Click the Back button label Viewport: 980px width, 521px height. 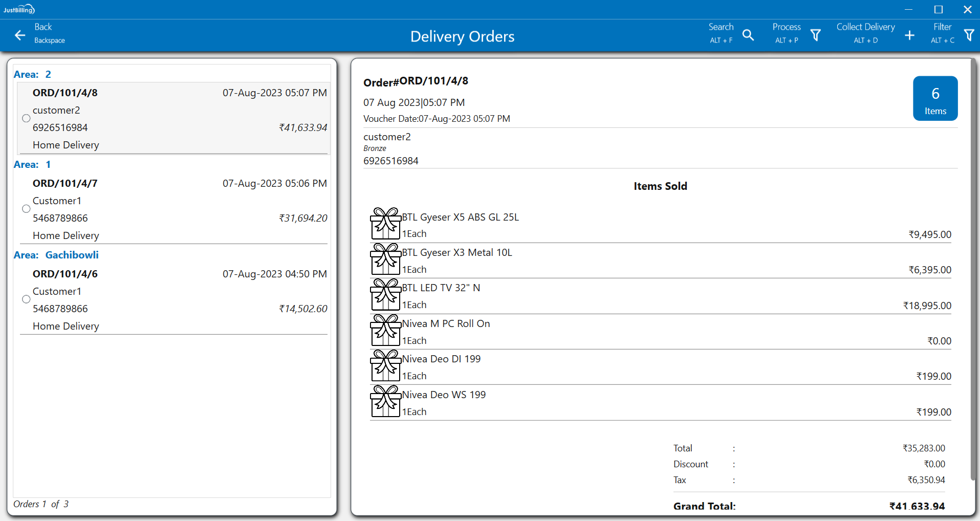point(43,27)
